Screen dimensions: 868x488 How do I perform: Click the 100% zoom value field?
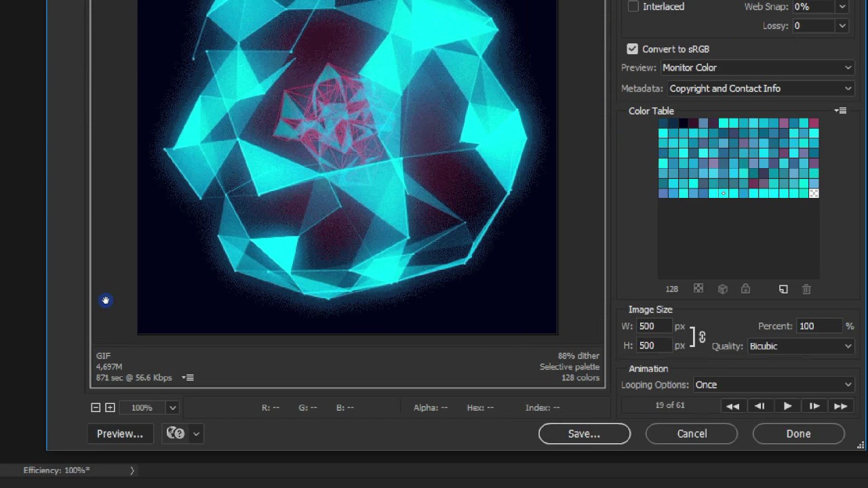(142, 407)
